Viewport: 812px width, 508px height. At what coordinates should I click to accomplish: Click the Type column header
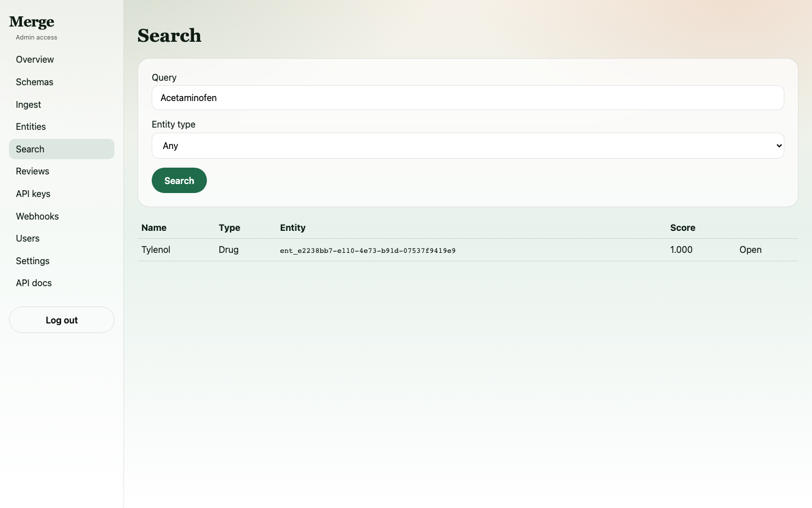tap(230, 227)
